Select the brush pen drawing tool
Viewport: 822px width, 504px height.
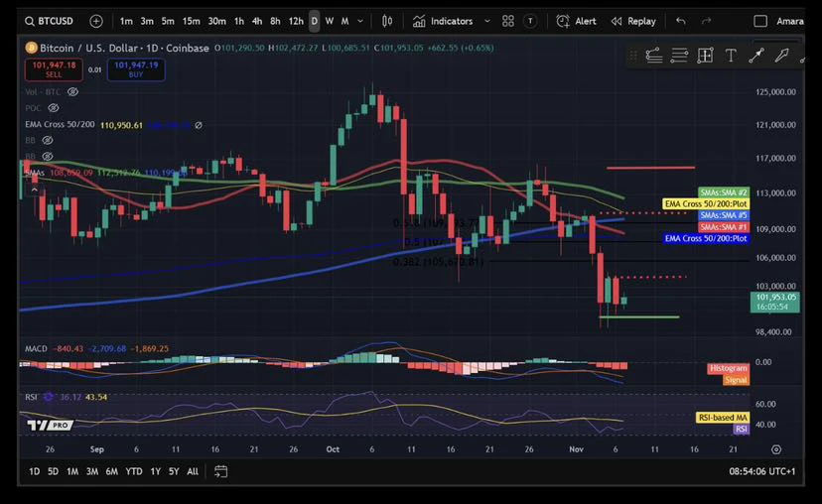pos(781,56)
